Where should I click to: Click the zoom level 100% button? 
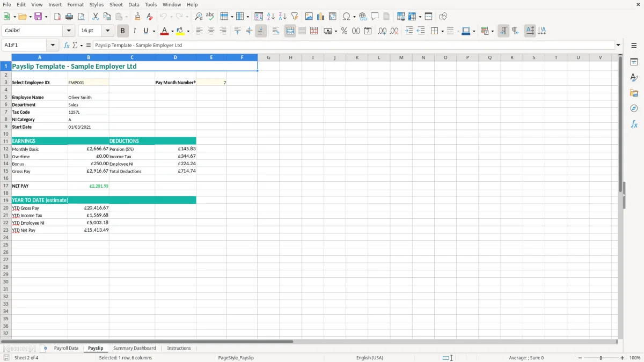[635, 358]
